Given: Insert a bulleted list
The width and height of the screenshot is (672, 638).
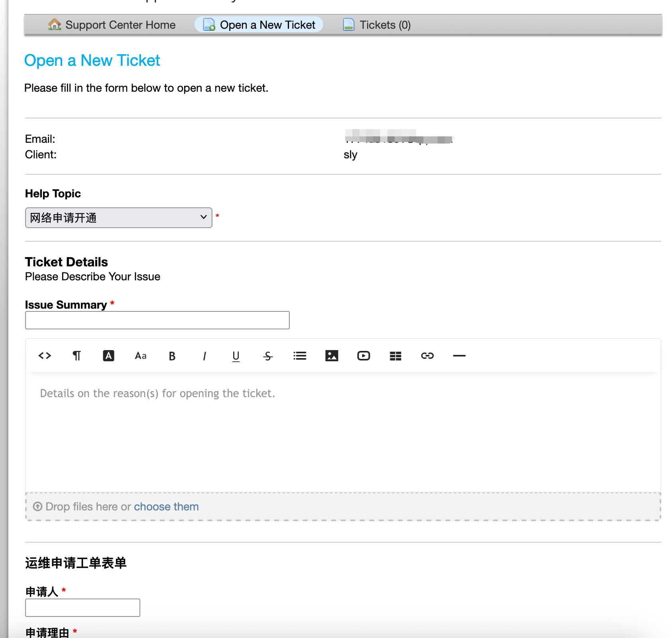Looking at the screenshot, I should click(300, 356).
